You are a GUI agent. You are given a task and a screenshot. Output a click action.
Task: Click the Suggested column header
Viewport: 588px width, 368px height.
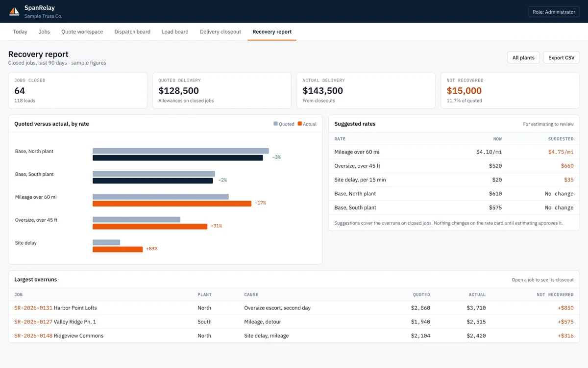point(561,139)
